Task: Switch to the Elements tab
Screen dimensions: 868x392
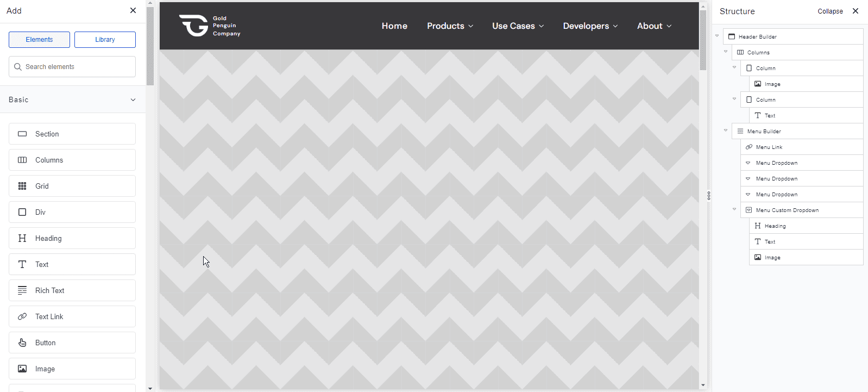Action: coord(39,40)
